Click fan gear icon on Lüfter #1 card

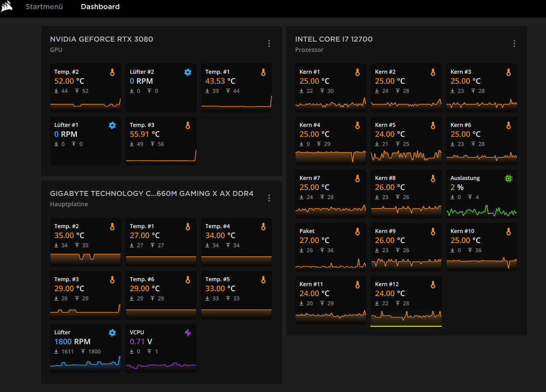112,125
